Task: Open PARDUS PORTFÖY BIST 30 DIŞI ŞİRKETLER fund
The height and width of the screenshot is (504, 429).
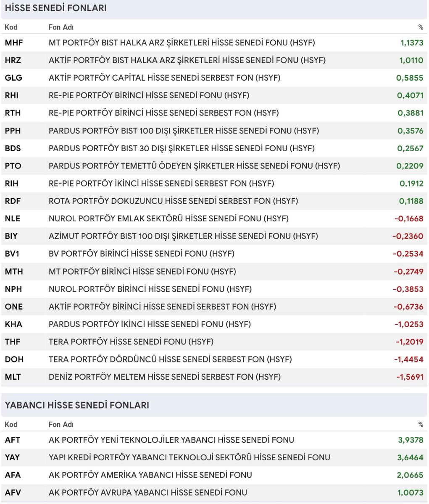Action: (182, 149)
